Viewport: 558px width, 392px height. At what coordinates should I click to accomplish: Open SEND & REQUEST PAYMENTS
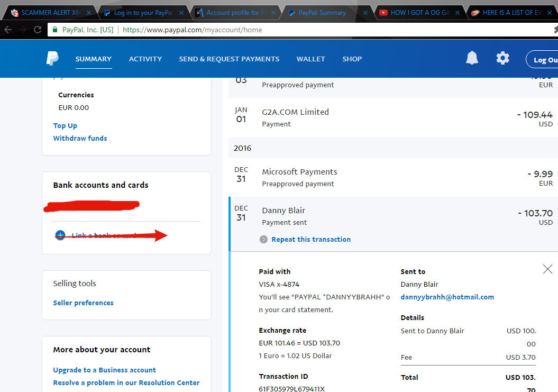point(229,59)
